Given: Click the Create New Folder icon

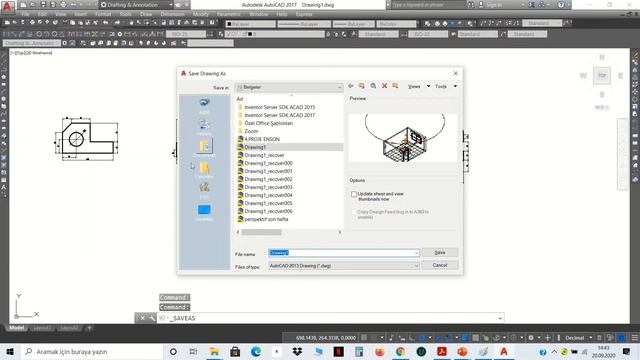Looking at the screenshot, I should tap(395, 86).
